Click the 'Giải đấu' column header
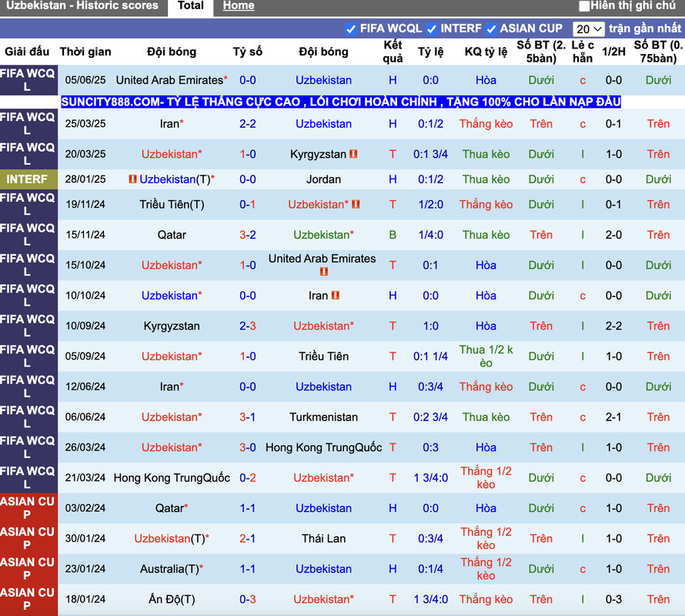685x616 pixels. (x=27, y=52)
